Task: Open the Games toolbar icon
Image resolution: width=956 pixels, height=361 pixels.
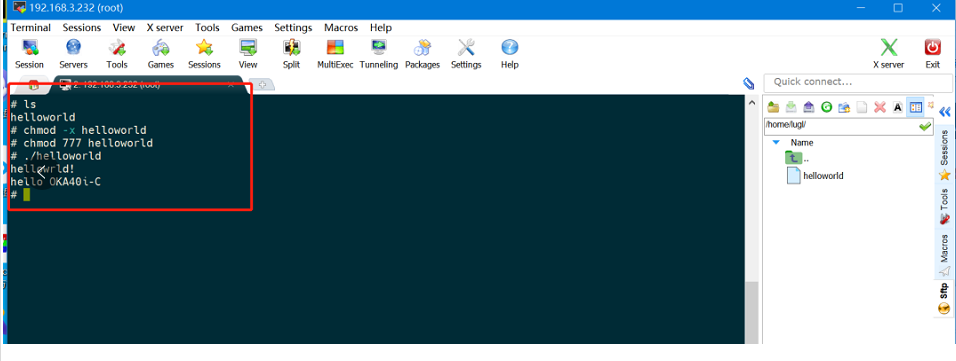Action: click(160, 54)
